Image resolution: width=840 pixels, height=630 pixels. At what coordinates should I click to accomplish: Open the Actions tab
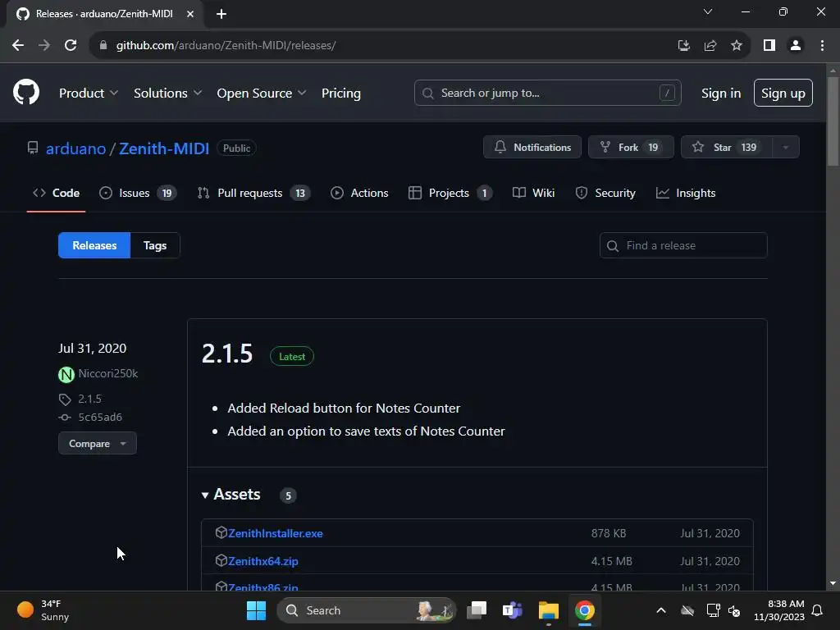(359, 193)
